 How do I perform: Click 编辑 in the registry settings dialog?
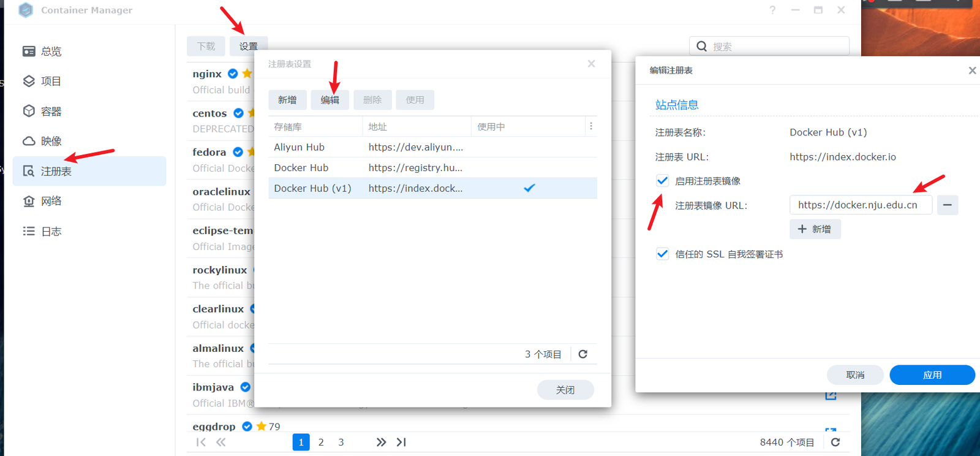pyautogui.click(x=330, y=100)
